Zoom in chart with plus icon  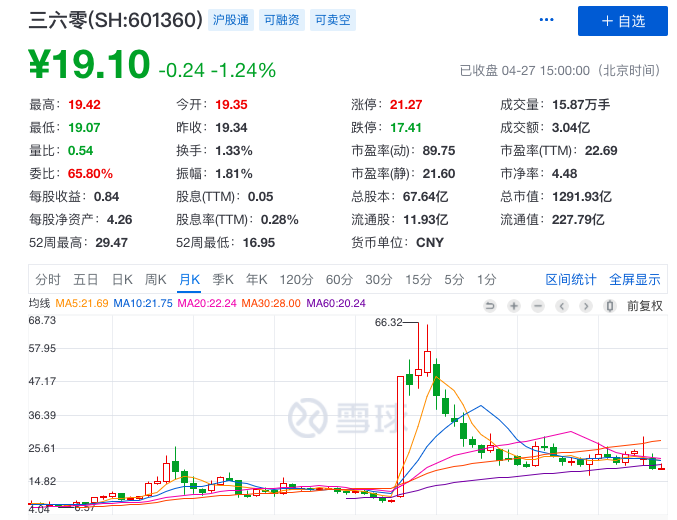tap(514, 306)
